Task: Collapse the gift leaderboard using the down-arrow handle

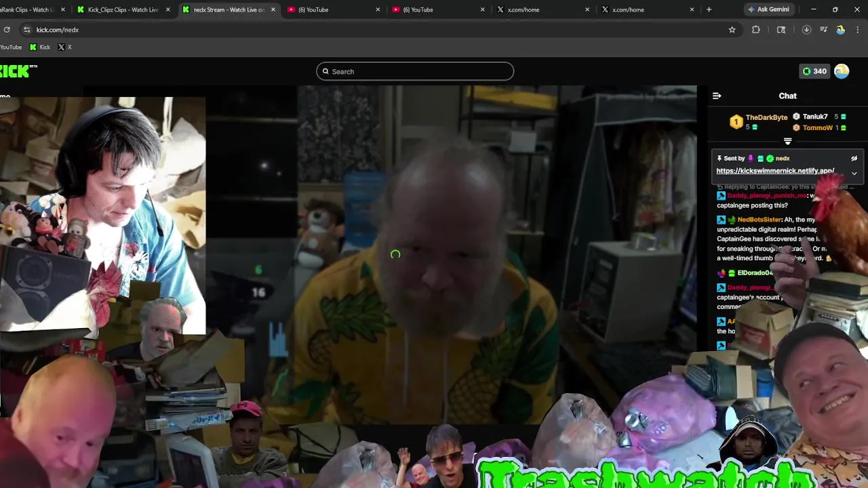Action: (x=787, y=142)
